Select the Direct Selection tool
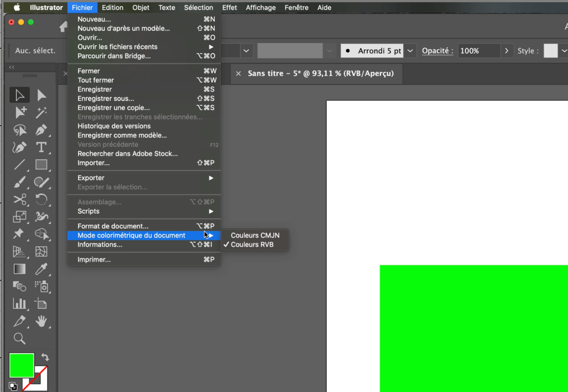568x392 pixels. coord(42,95)
